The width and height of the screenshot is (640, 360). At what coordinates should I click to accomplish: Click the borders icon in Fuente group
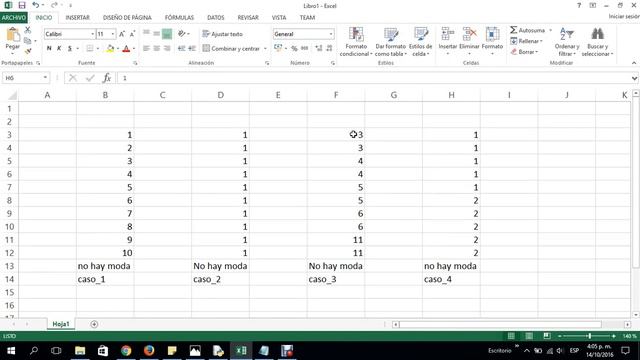tap(90, 49)
